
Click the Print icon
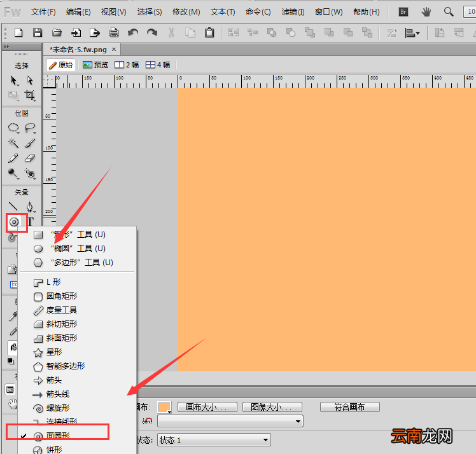114,32
